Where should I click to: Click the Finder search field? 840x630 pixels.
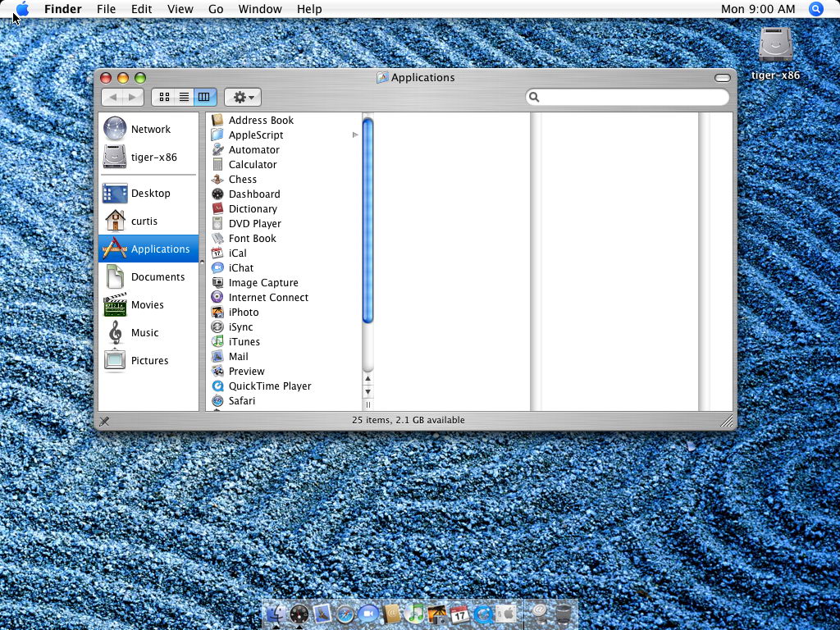628,97
